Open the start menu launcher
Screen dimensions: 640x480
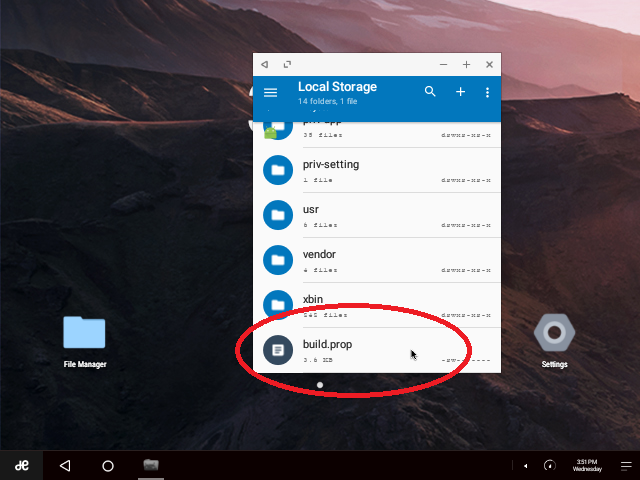20,466
